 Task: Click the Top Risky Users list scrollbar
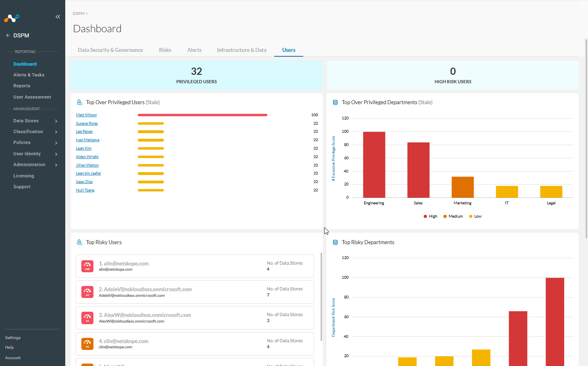321,297
